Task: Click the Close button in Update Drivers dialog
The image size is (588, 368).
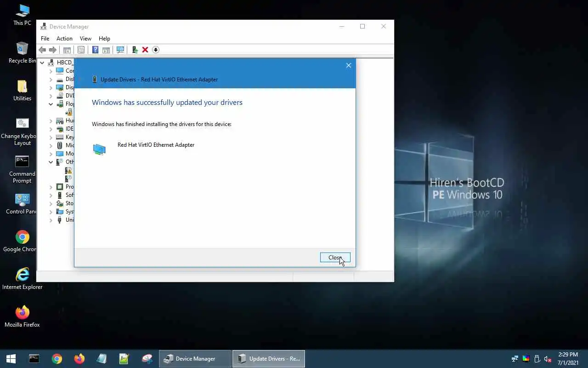Action: point(335,258)
